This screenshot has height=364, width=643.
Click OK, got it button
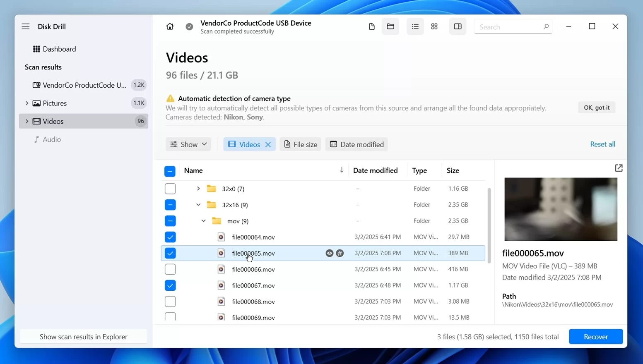[597, 108]
